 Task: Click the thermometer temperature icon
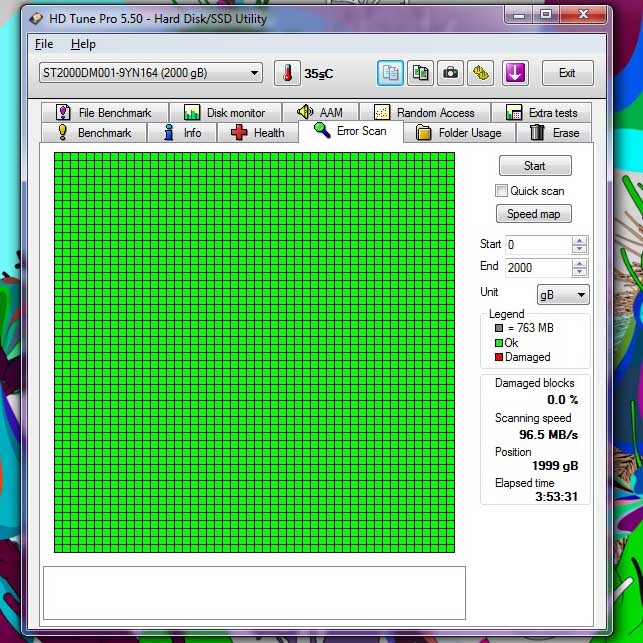[287, 73]
